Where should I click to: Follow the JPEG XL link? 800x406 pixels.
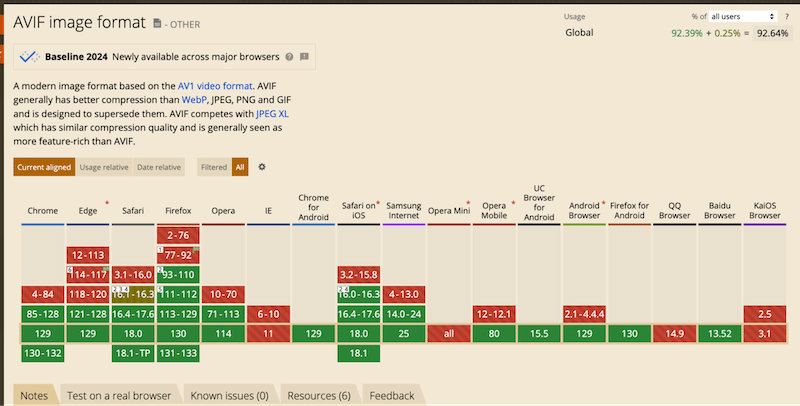[x=272, y=114]
